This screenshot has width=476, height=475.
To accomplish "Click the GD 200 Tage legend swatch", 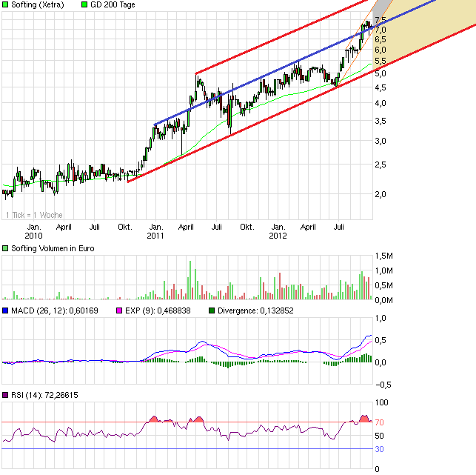I will [84, 4].
